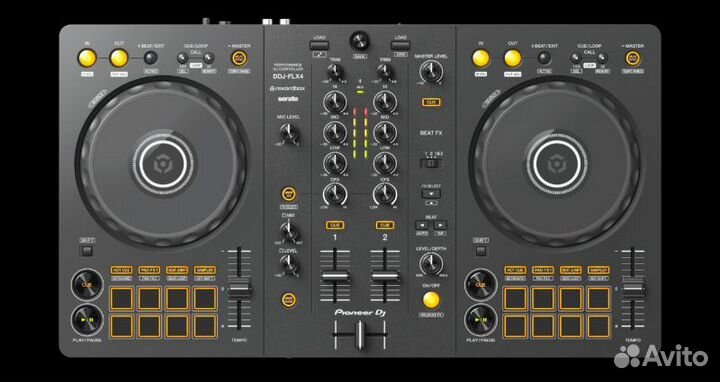
Task: Tap deck 1 CUE/LOOP CALL forward button
Action: [x=209, y=58]
